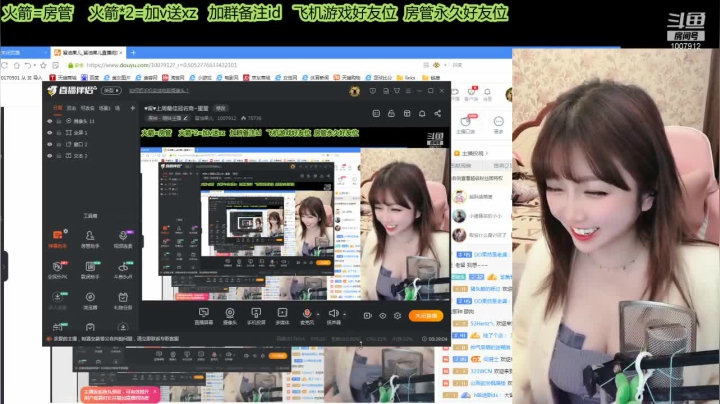Hide the 全屏 1 source
The image size is (720, 404).
[50, 133]
